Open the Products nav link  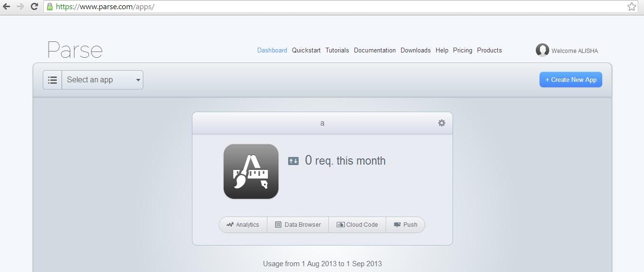click(x=490, y=50)
